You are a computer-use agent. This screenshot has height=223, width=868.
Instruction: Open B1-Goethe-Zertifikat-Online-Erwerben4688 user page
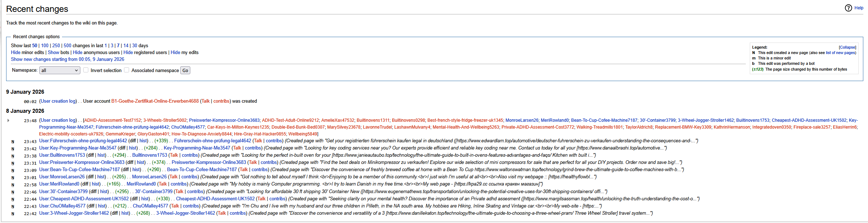click(155, 101)
